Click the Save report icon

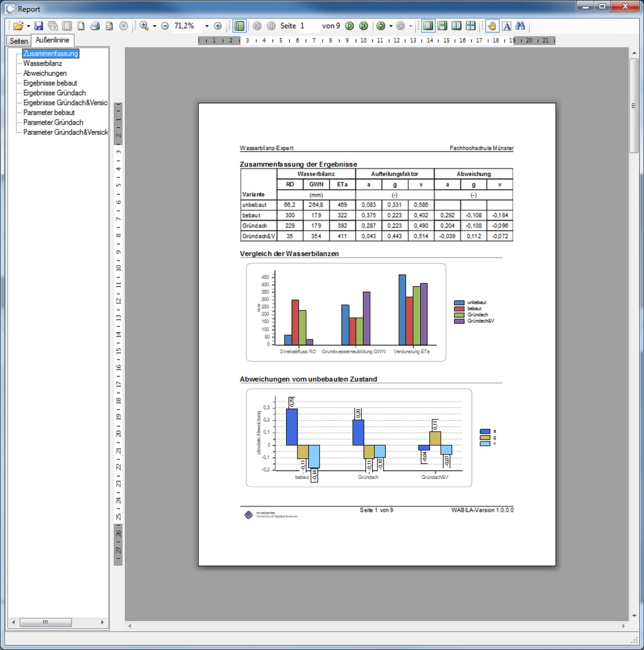[39, 26]
